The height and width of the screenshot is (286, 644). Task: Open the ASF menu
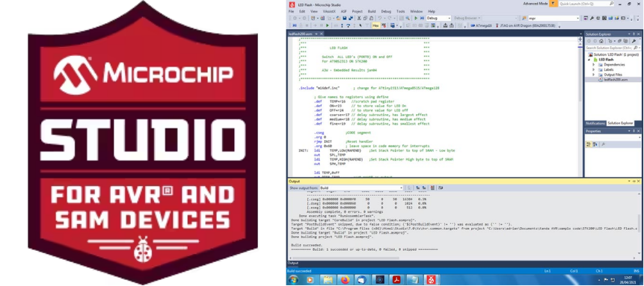point(344,11)
